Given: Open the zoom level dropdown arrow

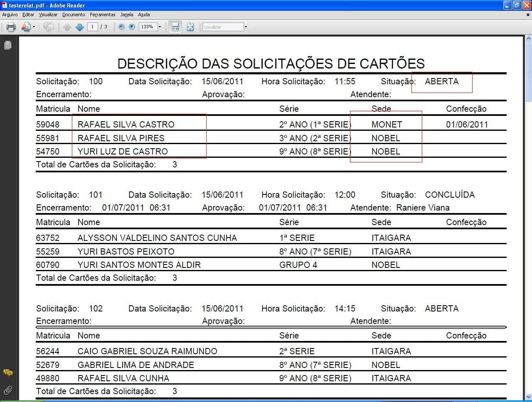Looking at the screenshot, I should click(160, 27).
